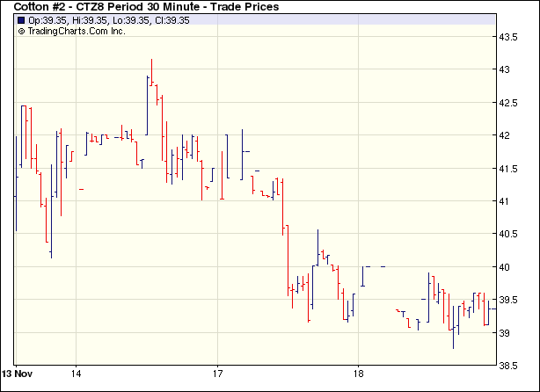The image size is (540, 392).
Task: Select the 43 price axis label
Action: [506, 69]
